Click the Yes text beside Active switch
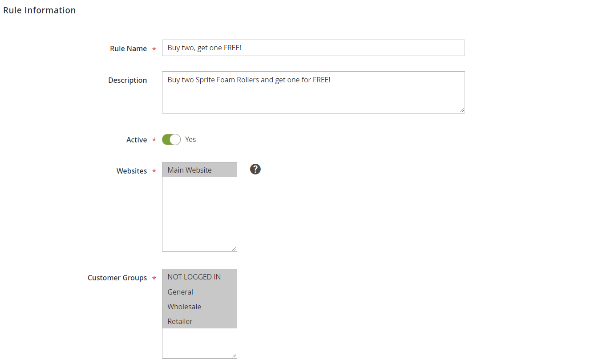The height and width of the screenshot is (364, 603). coord(190,139)
